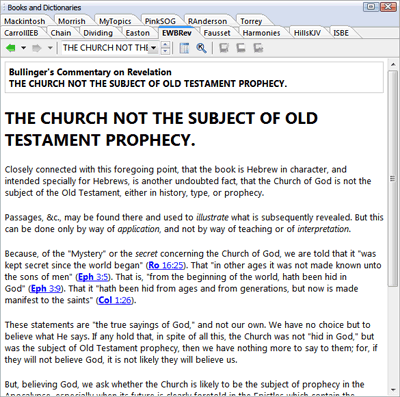Image resolution: width=400 pixels, height=397 pixels.
Task: Go forward with the gray arrow
Action: coord(37,48)
